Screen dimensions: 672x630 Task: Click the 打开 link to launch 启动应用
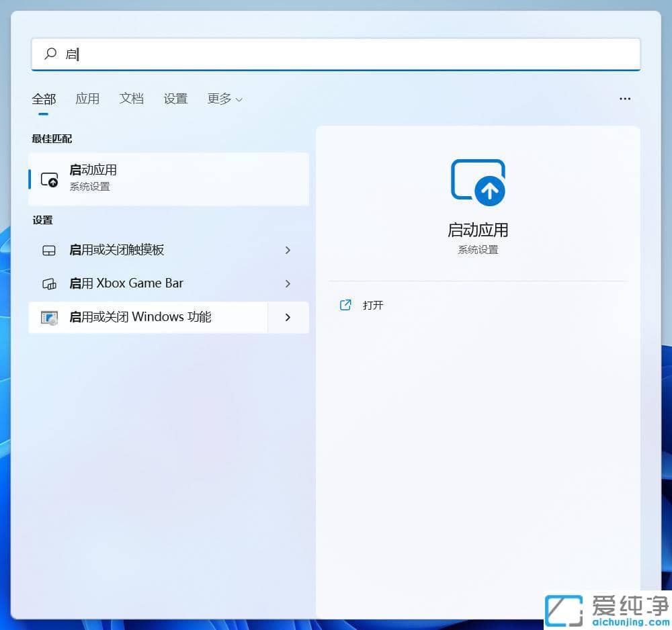click(x=373, y=305)
